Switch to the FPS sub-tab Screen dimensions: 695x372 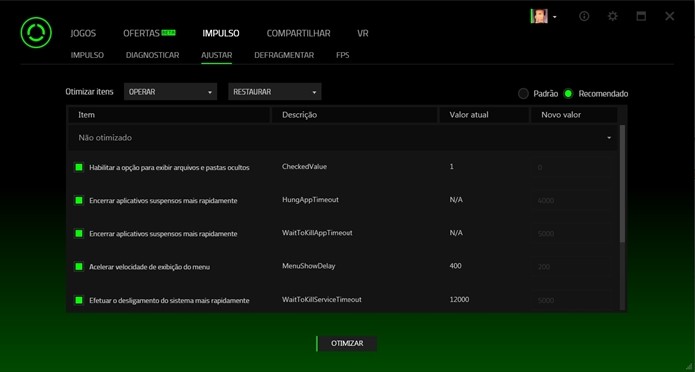click(343, 55)
